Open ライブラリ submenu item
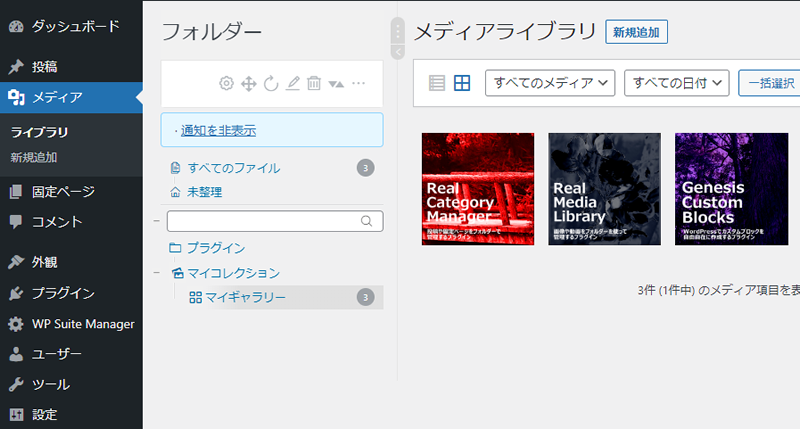800x429 pixels. (39, 132)
